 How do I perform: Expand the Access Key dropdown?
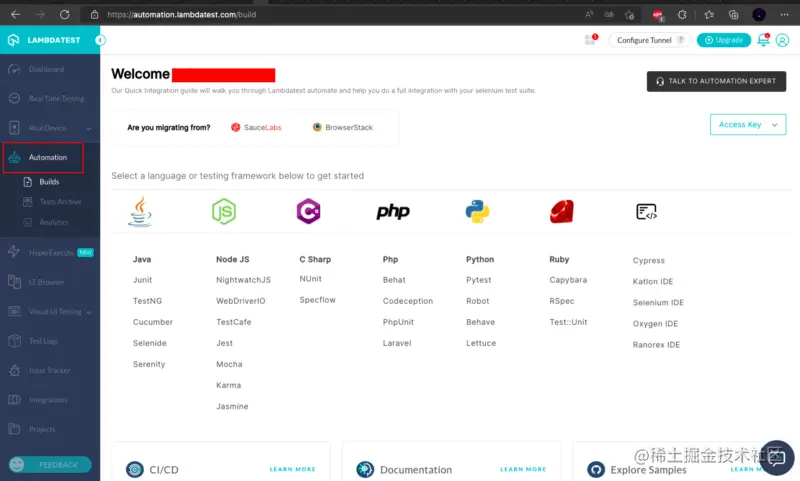(x=748, y=124)
